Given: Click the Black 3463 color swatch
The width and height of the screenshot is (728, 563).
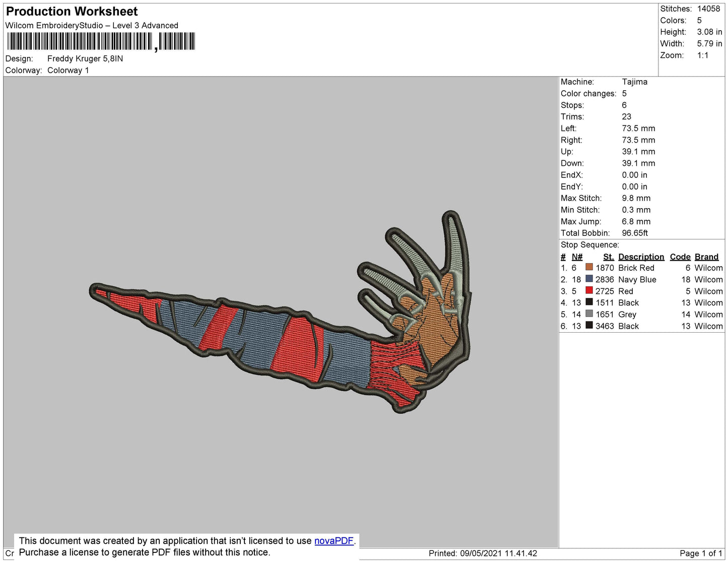Looking at the screenshot, I should click(x=589, y=325).
